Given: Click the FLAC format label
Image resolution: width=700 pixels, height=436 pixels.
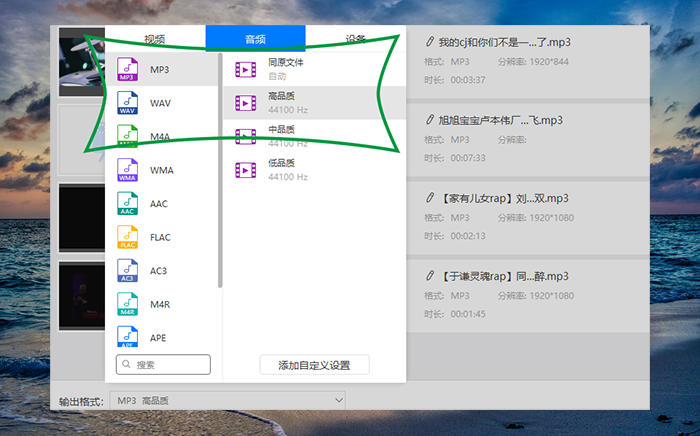Looking at the screenshot, I should (x=160, y=237).
